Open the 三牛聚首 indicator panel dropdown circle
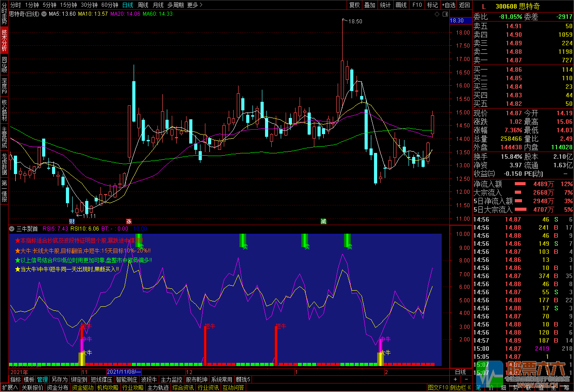This screenshot has height=392, width=574. point(11,229)
